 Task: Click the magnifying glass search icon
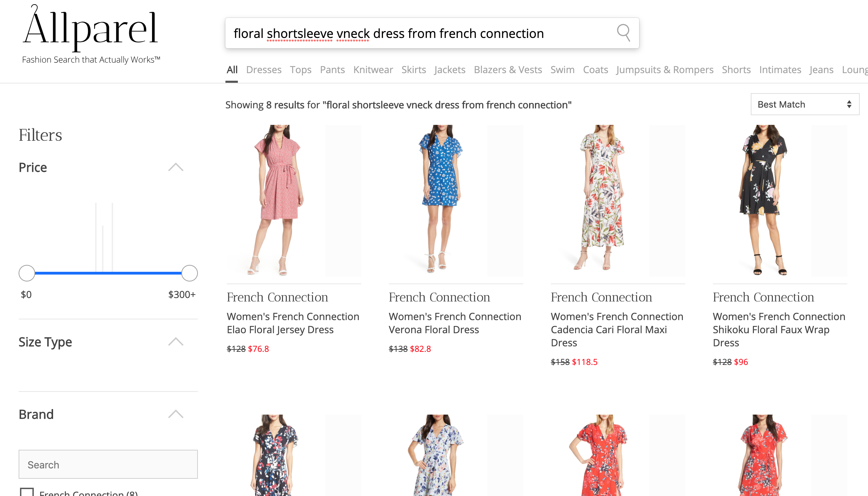623,33
